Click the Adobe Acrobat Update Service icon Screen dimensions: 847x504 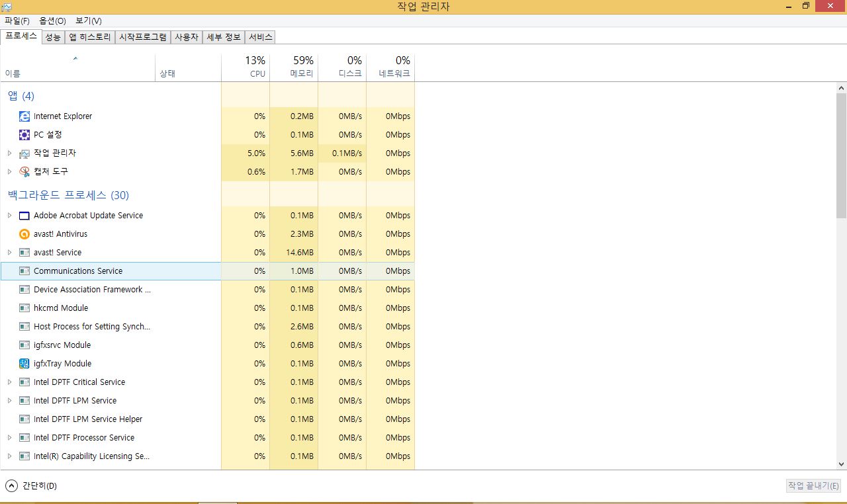(x=24, y=216)
